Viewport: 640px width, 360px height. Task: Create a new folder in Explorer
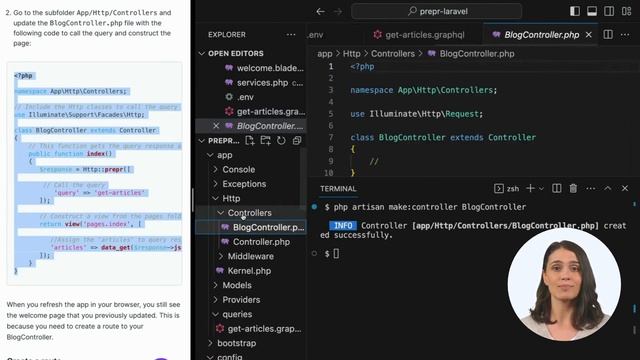pyautogui.click(x=266, y=141)
